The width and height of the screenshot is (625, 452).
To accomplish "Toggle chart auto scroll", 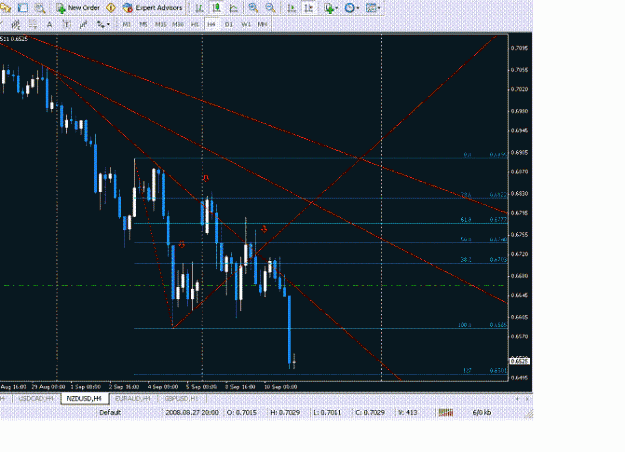I will point(292,8).
